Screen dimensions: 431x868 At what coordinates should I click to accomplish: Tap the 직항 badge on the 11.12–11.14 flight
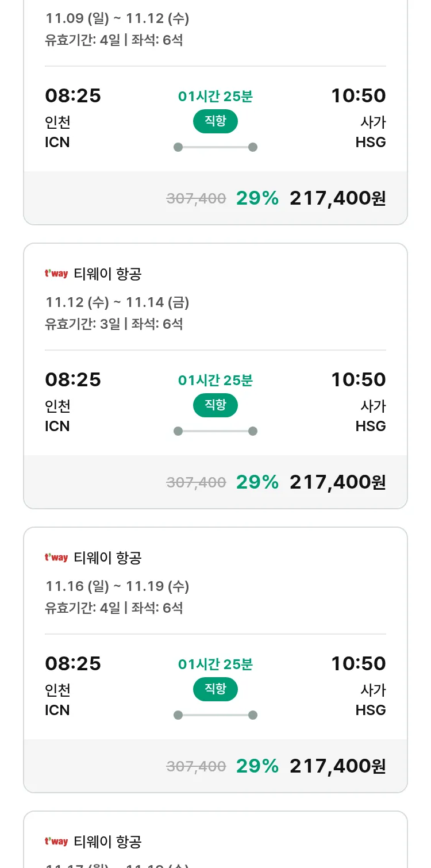tap(215, 405)
